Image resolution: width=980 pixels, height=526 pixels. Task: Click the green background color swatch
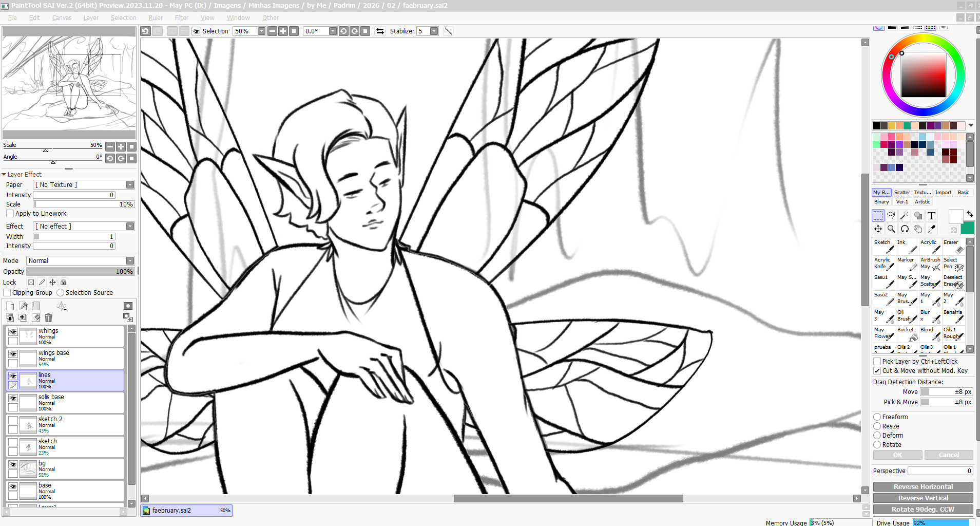coord(967,229)
